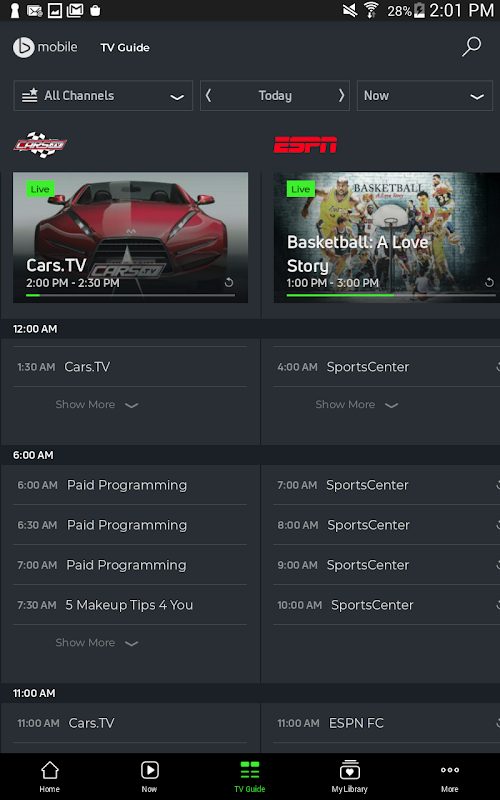
Task: Tap the b mobile logo
Action: point(45,47)
